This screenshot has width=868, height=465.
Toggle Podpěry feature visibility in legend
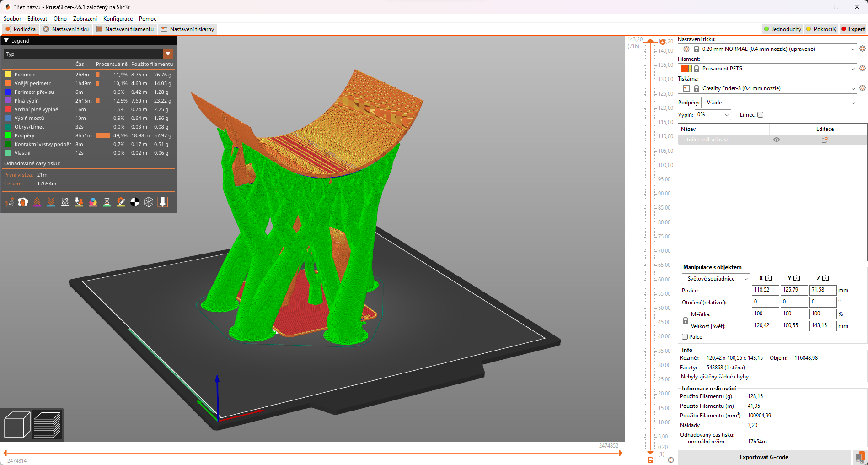(24, 135)
